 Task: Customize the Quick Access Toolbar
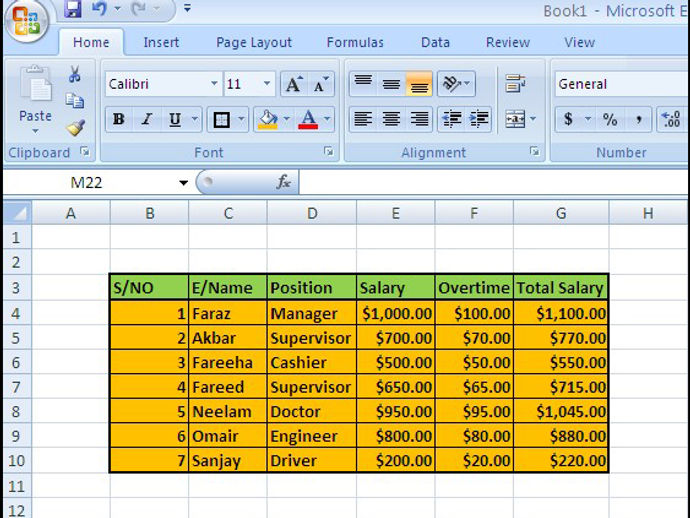187,8
